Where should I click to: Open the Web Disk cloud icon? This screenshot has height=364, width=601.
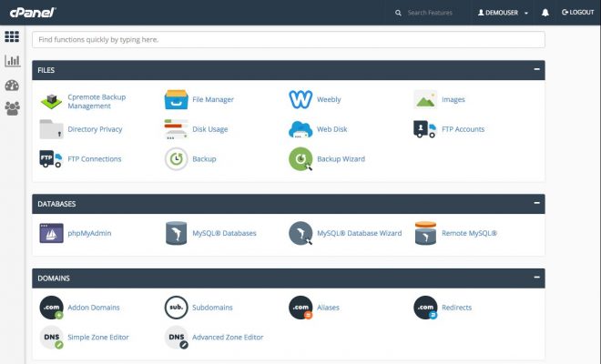(300, 129)
